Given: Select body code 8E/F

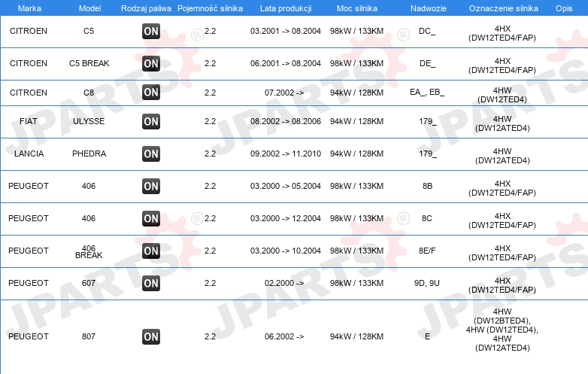Looking at the screenshot, I should click(x=427, y=251).
